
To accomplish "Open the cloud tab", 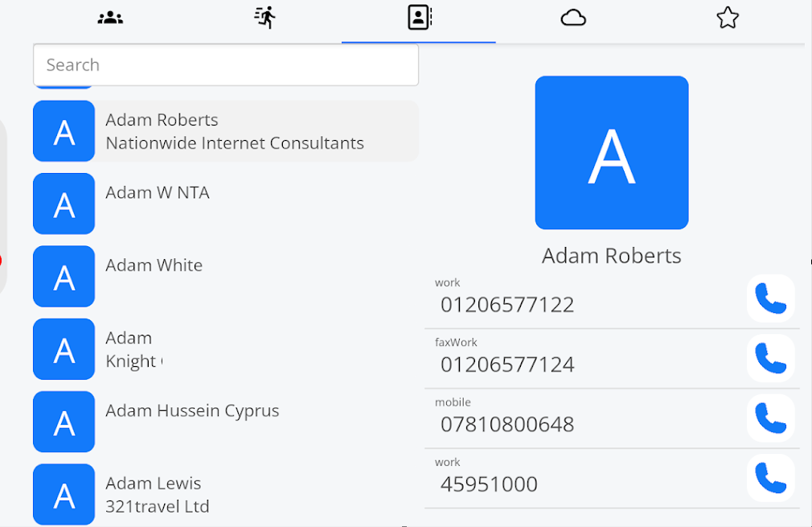I will 573,18.
